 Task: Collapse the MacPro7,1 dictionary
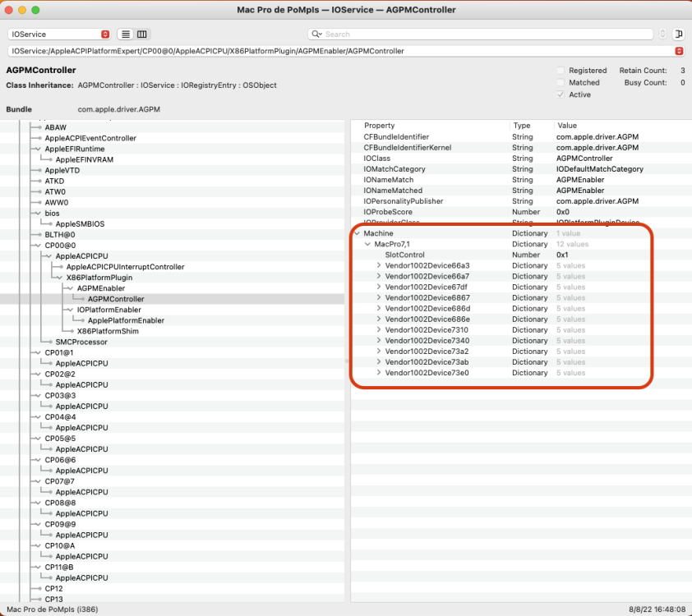click(367, 244)
